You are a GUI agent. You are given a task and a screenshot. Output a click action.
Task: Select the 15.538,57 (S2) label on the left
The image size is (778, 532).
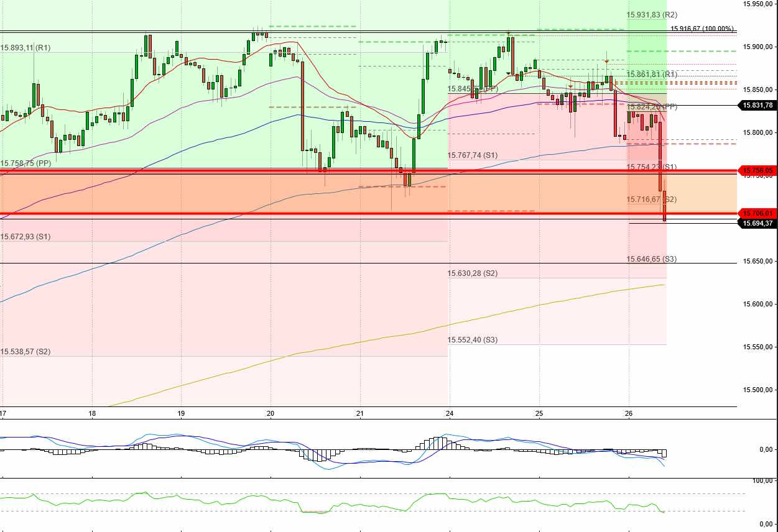click(27, 352)
